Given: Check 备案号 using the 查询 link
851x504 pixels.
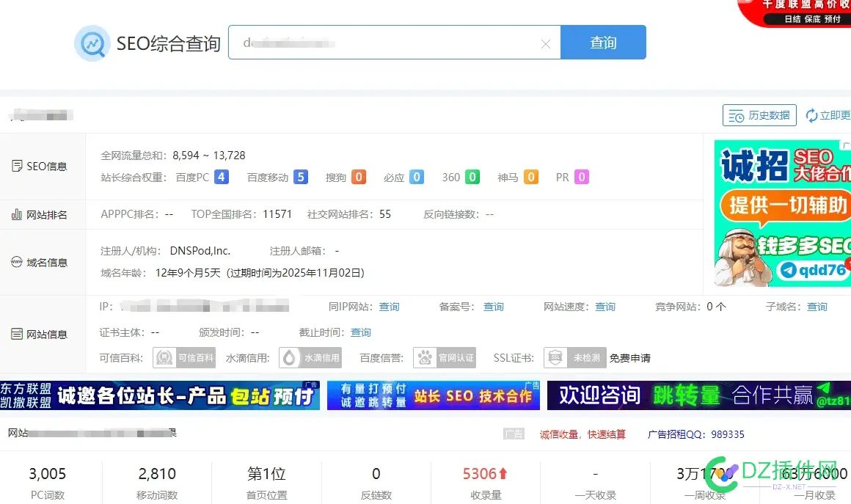Looking at the screenshot, I should [493, 307].
